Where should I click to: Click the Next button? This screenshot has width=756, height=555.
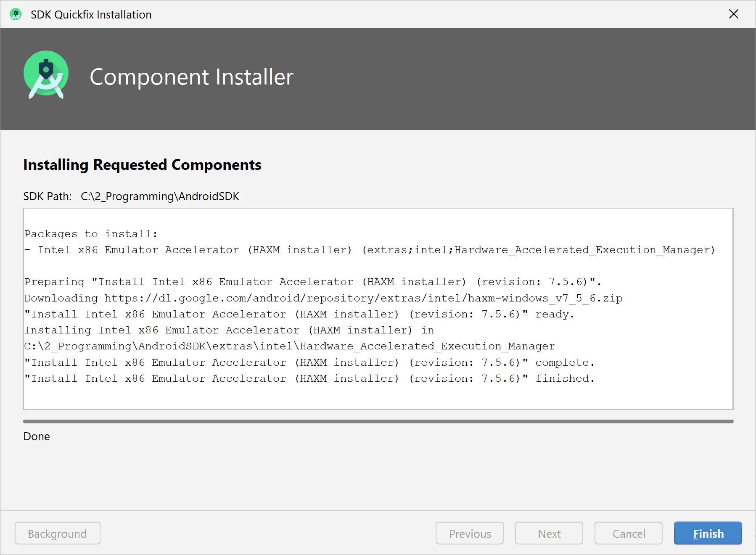[549, 533]
